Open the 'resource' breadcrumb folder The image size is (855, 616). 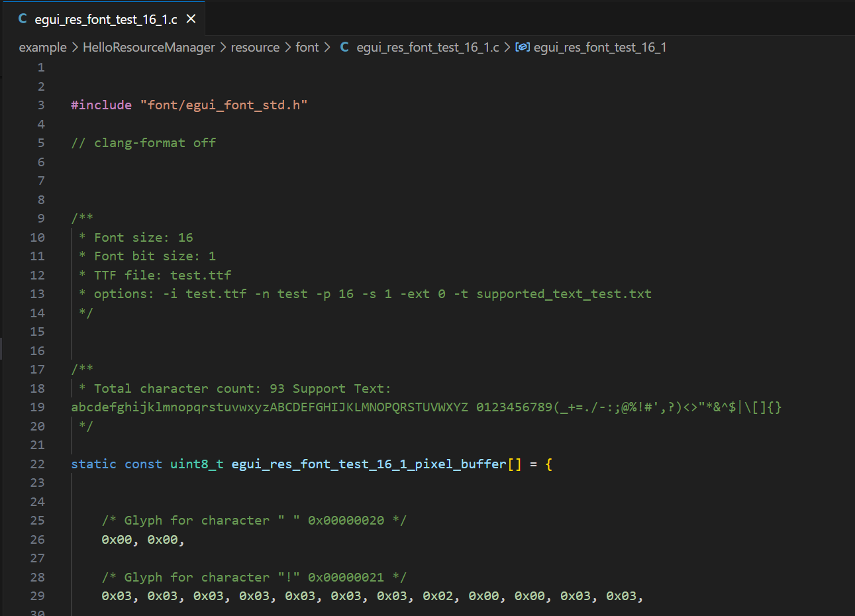[x=255, y=48]
